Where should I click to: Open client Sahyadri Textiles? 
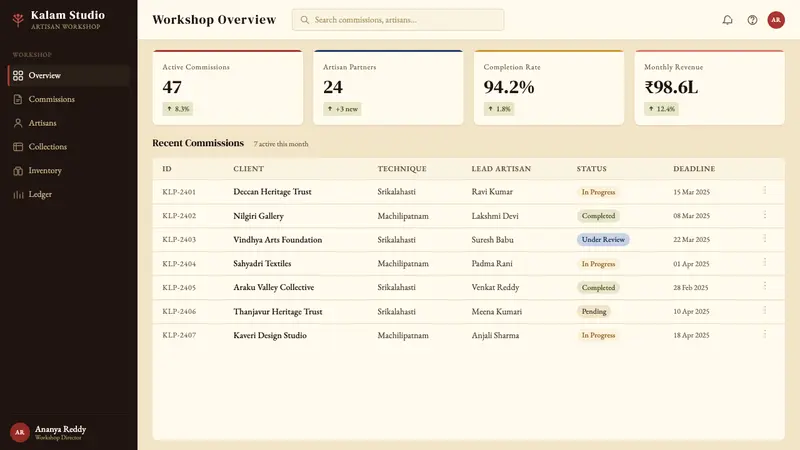point(262,264)
